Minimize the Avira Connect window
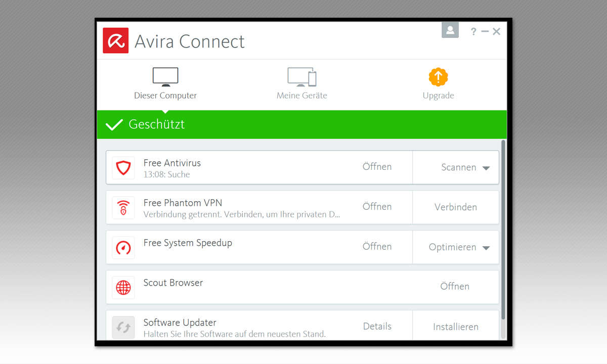This screenshot has height=364, width=607. coord(485,31)
